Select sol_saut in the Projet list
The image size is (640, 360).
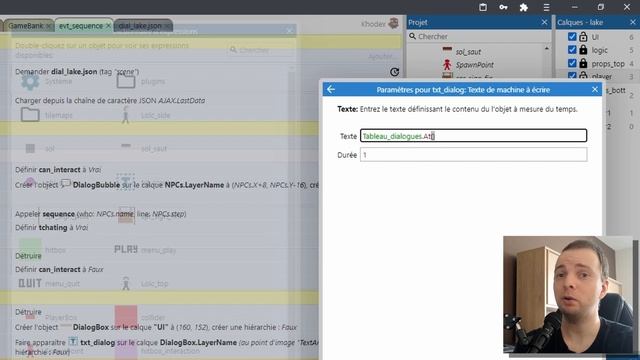click(x=468, y=52)
